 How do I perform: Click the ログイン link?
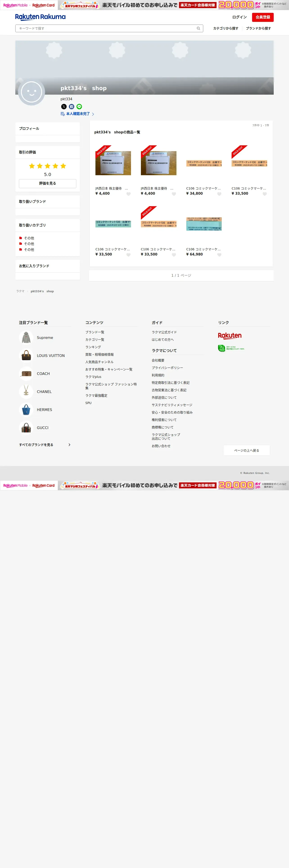(239, 17)
